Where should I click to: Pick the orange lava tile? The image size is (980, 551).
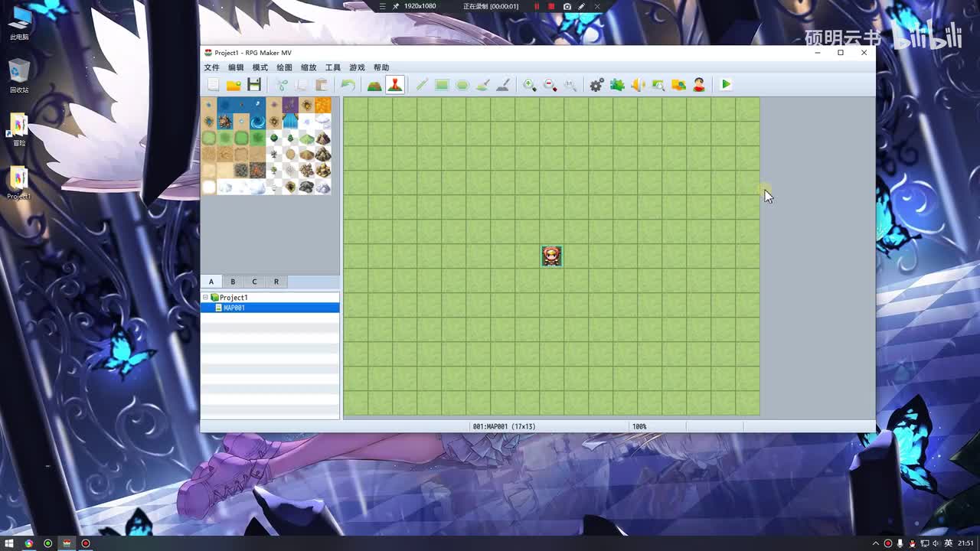click(x=322, y=106)
